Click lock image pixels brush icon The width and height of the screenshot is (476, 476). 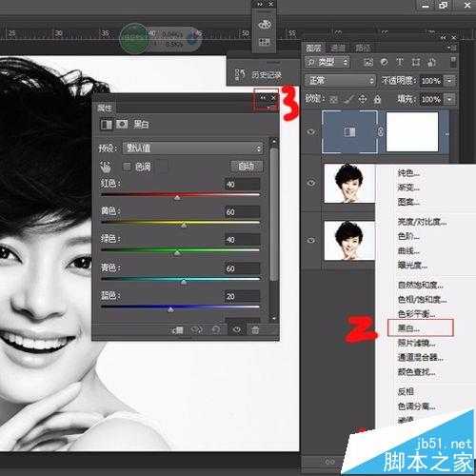[348, 100]
